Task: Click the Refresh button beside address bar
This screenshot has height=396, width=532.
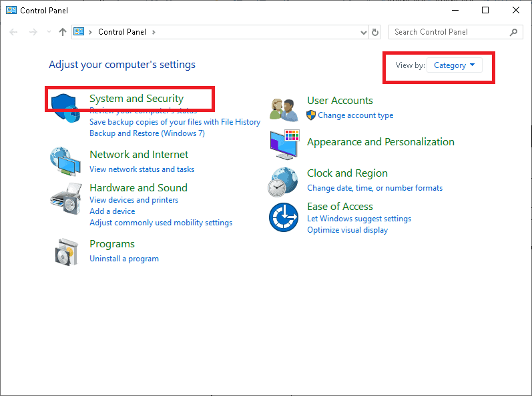Action: click(x=375, y=32)
